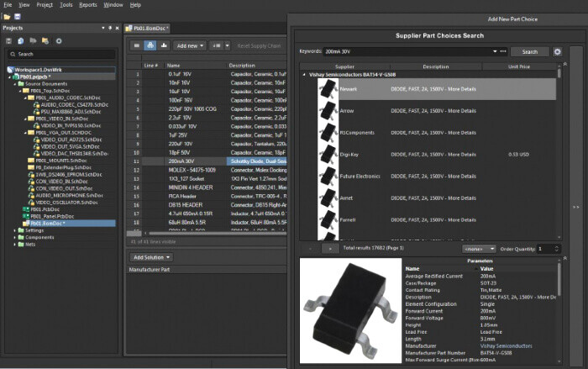Open the File menu

pos(8,5)
